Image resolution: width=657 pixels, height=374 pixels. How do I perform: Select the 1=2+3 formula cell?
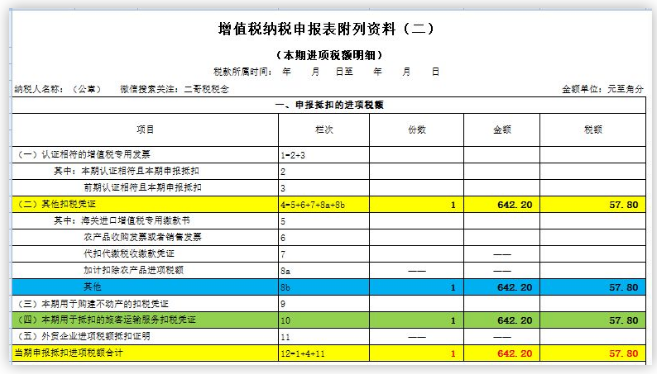click(x=324, y=155)
